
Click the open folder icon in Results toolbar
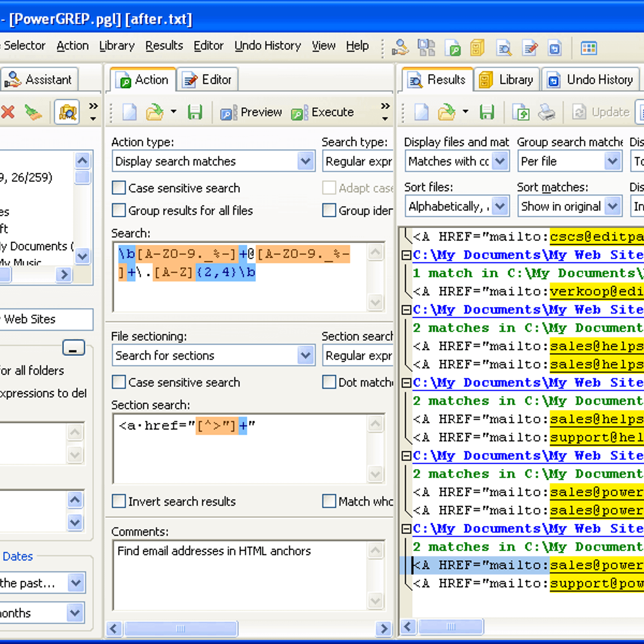tap(447, 112)
